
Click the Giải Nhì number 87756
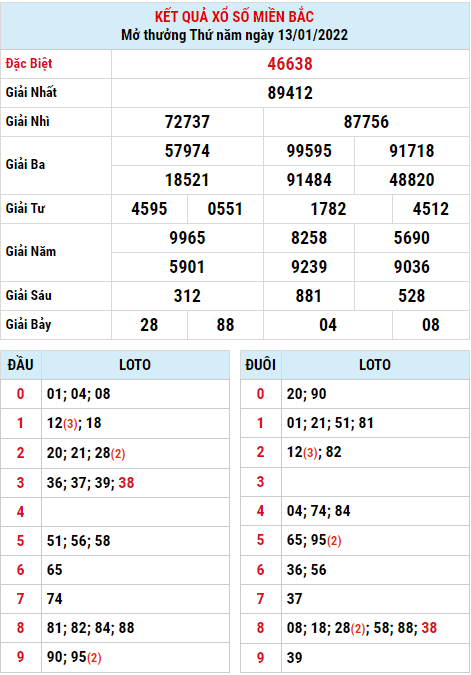point(366,122)
